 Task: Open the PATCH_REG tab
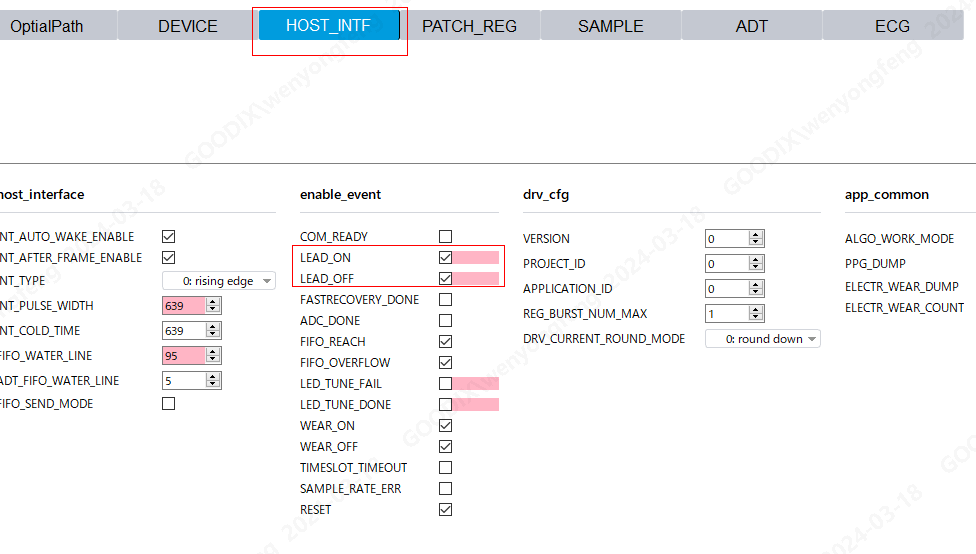(x=469, y=26)
